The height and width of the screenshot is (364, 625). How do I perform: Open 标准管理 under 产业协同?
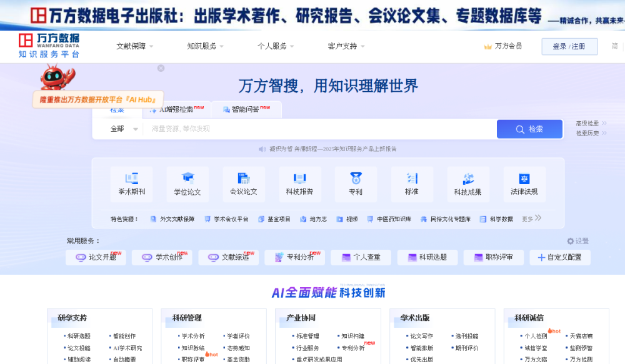[307, 336]
